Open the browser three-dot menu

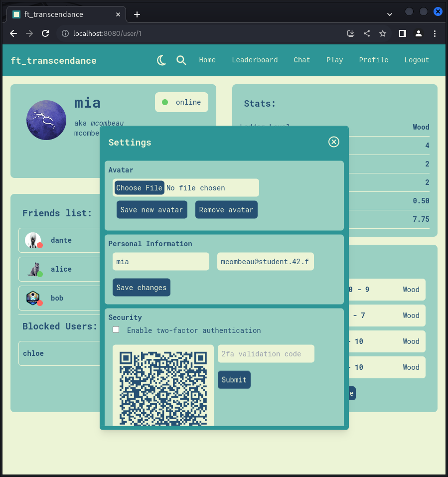(x=435, y=33)
